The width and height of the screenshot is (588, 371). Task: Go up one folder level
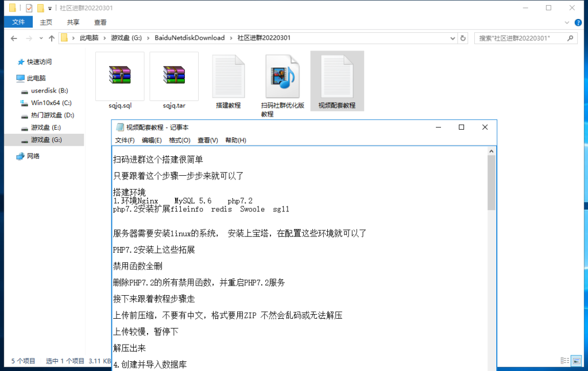[52, 38]
